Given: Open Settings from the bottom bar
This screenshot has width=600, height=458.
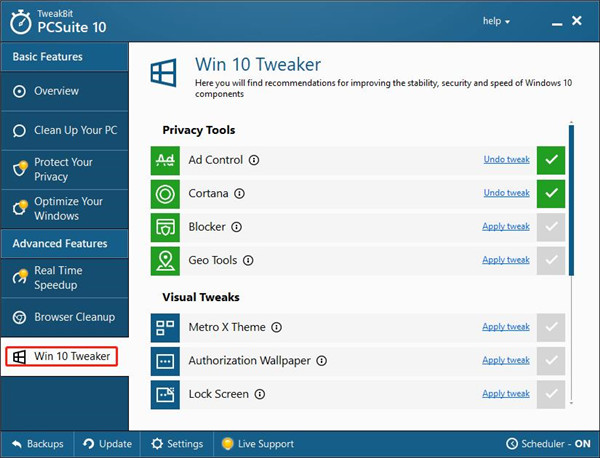Looking at the screenshot, I should coord(177,444).
